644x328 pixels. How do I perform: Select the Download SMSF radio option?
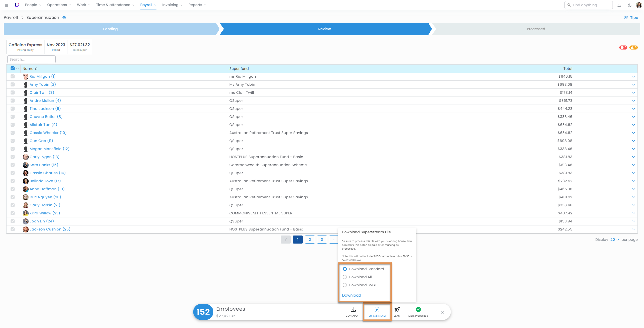[345, 285]
